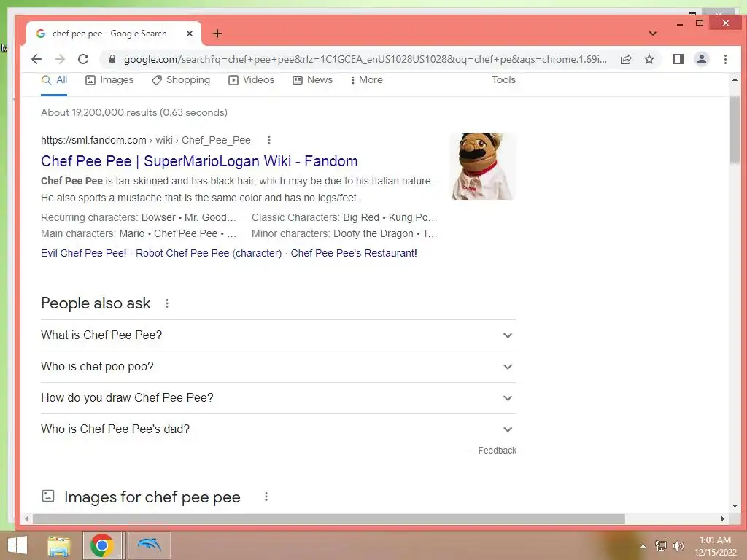This screenshot has height=560, width=747.
Task: Click the scroll up arrow
Action: pos(735,80)
